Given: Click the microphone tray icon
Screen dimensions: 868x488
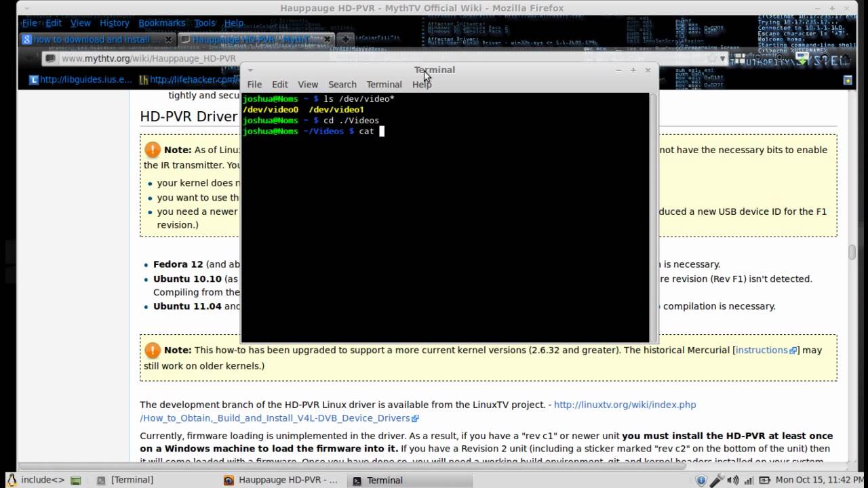Looking at the screenshot, I should (717, 480).
